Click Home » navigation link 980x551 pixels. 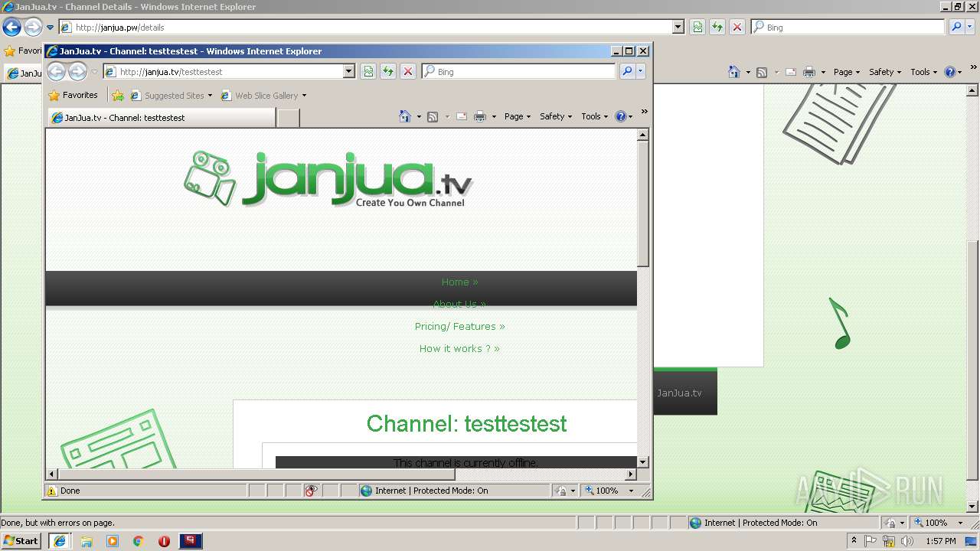pos(459,282)
